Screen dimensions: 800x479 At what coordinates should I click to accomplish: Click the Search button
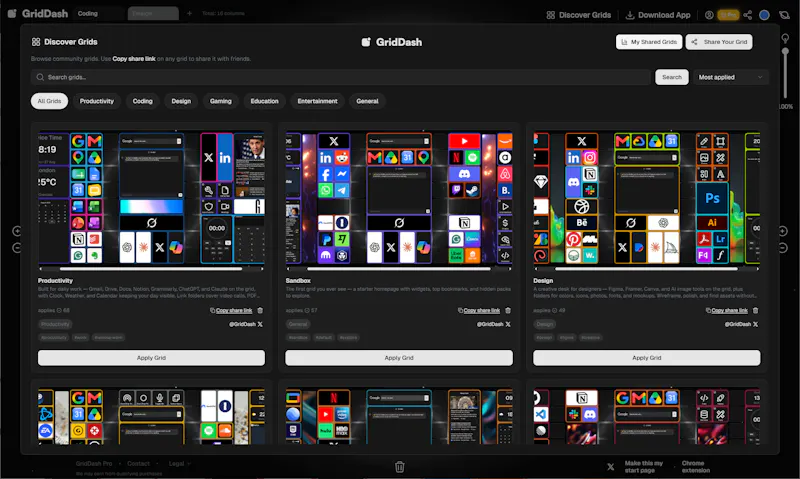pyautogui.click(x=671, y=77)
